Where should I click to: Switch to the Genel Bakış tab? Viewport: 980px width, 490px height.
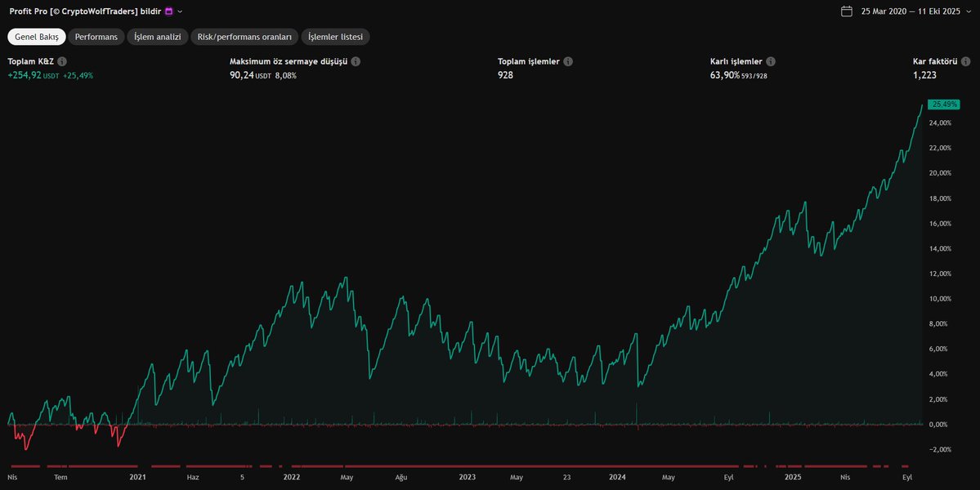click(36, 37)
